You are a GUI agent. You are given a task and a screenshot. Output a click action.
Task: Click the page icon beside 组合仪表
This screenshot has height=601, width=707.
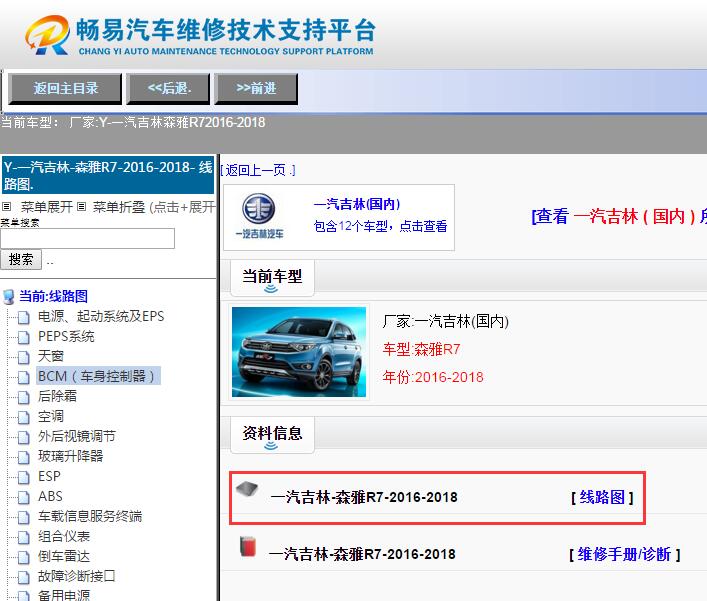pyautogui.click(x=24, y=537)
